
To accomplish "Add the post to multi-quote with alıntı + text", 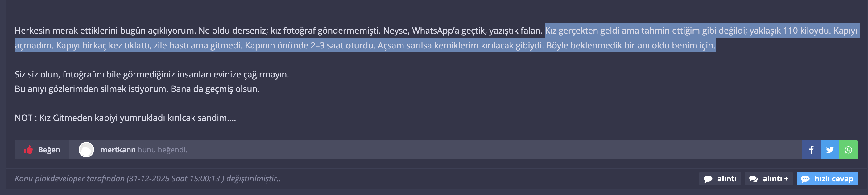I will point(775,179).
